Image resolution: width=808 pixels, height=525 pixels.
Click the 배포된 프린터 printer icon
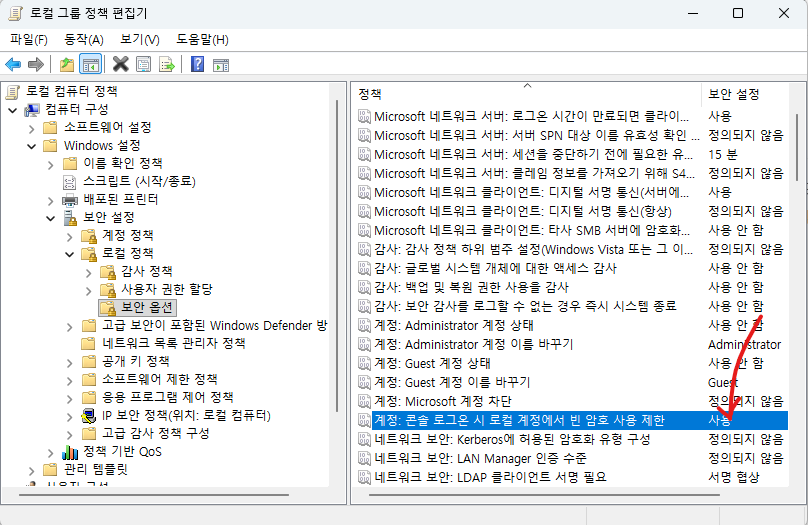coord(70,200)
